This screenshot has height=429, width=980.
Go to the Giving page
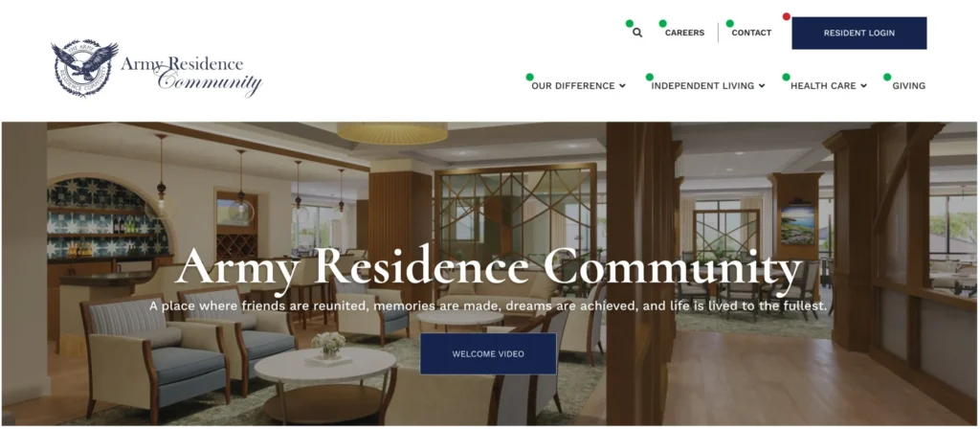tap(909, 86)
